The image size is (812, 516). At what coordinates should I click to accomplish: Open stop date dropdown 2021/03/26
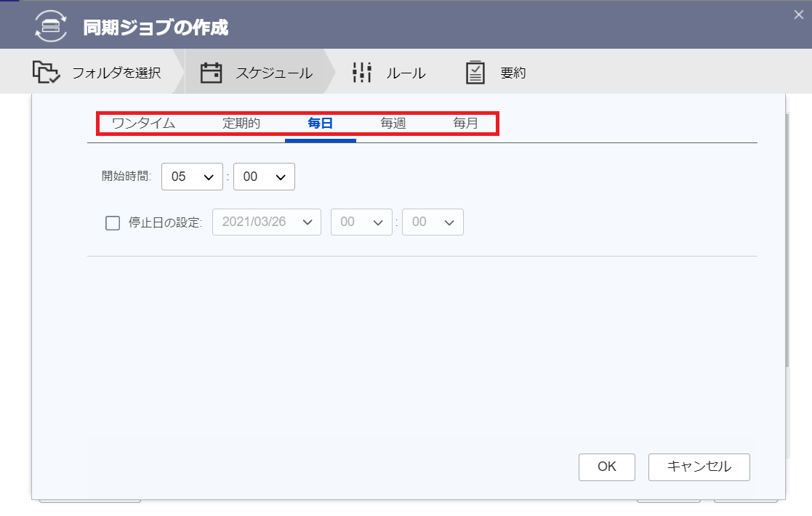pyautogui.click(x=267, y=222)
